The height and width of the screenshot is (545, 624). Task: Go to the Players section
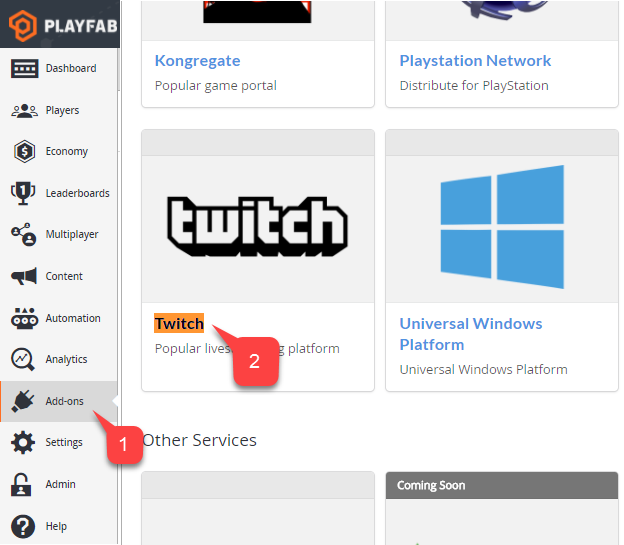click(x=62, y=110)
